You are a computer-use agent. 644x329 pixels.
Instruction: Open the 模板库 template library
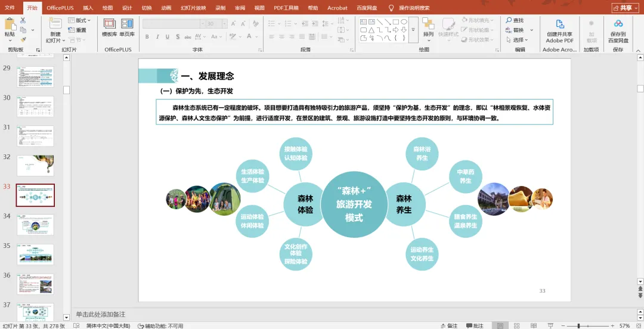click(x=110, y=27)
